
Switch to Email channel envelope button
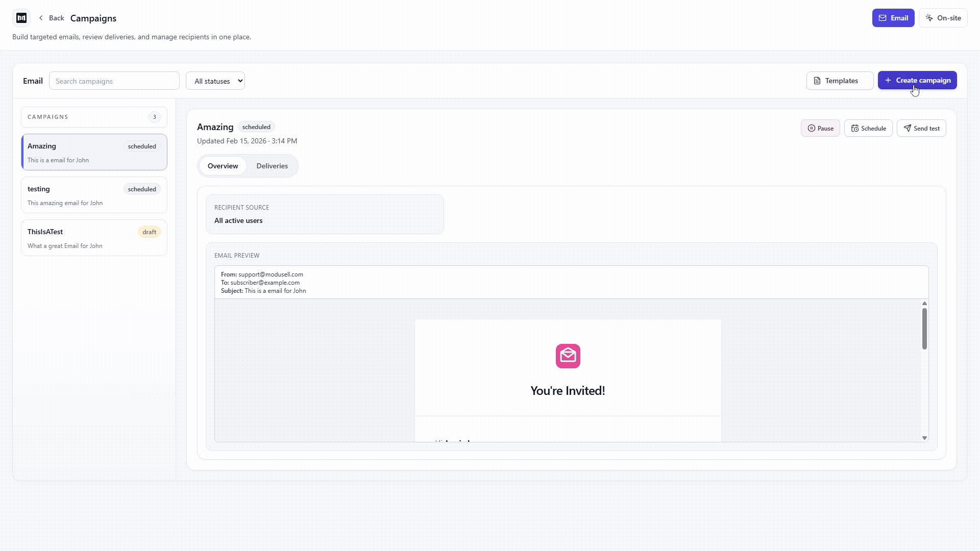893,18
